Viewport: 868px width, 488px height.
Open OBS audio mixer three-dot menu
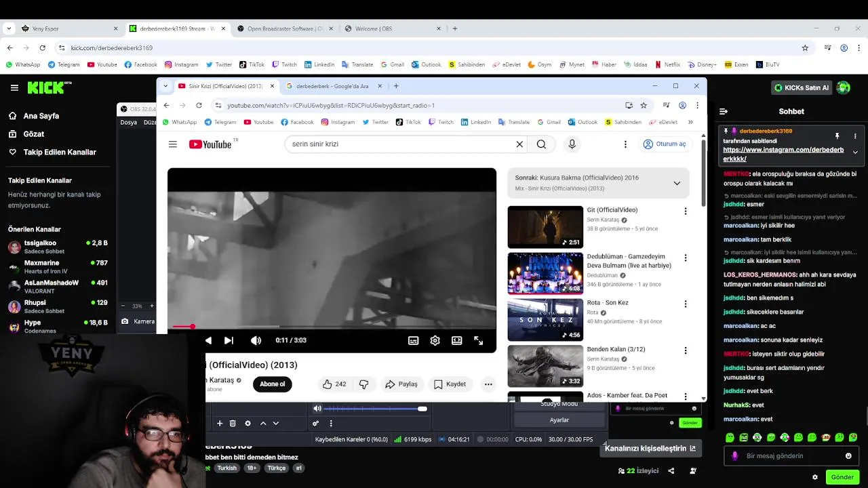click(331, 423)
